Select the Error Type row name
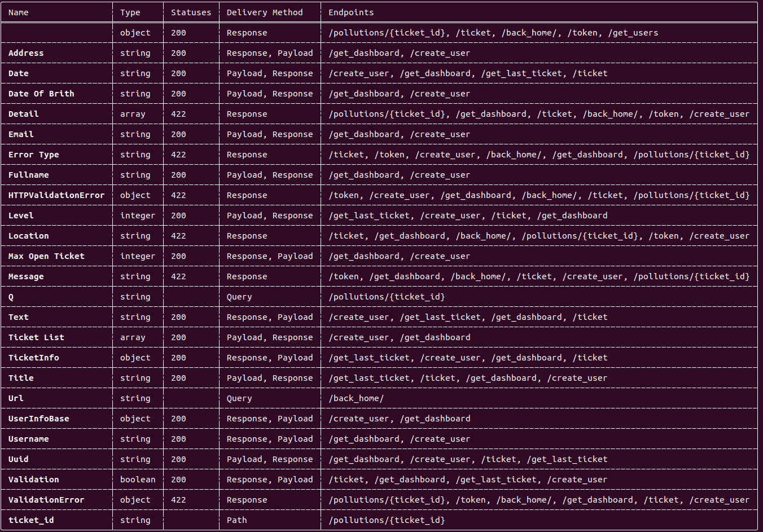Screen dimensions: 763x532 click(34, 155)
